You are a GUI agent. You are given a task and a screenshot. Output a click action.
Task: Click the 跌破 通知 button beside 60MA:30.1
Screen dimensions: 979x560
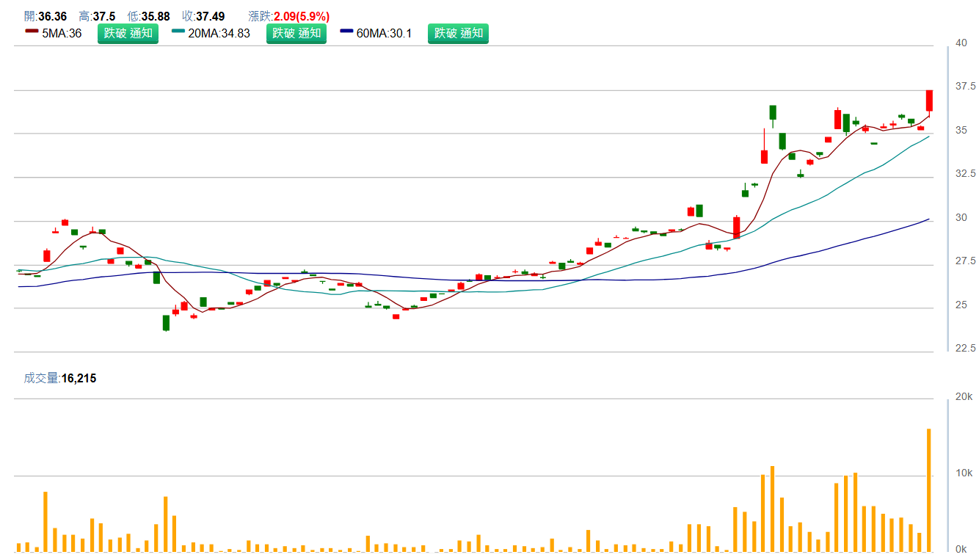(x=458, y=33)
